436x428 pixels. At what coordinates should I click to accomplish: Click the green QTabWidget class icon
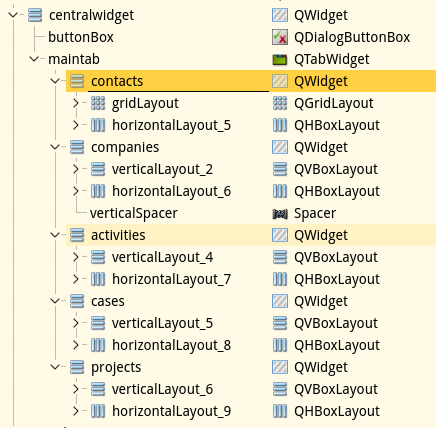click(280, 59)
